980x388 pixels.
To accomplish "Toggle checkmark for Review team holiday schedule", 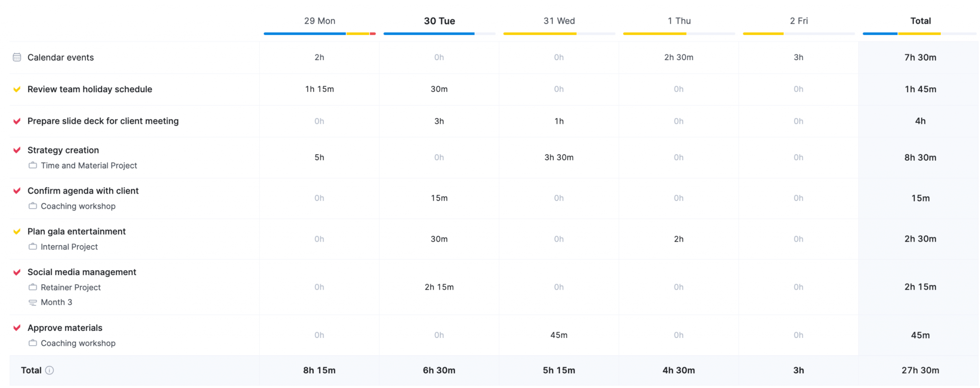I will pos(17,89).
